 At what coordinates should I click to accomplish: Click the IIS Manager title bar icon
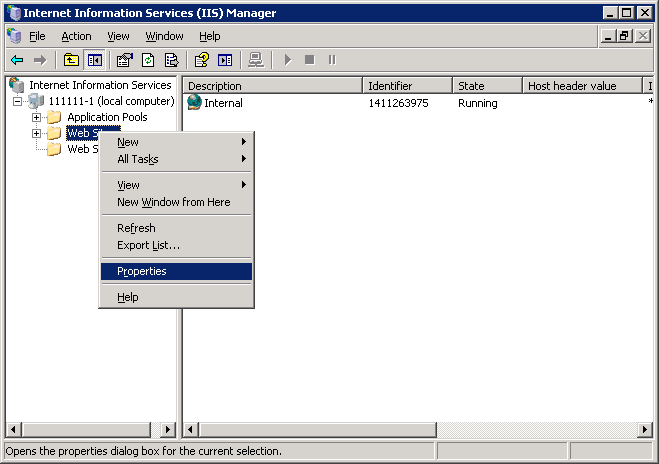coord(13,13)
